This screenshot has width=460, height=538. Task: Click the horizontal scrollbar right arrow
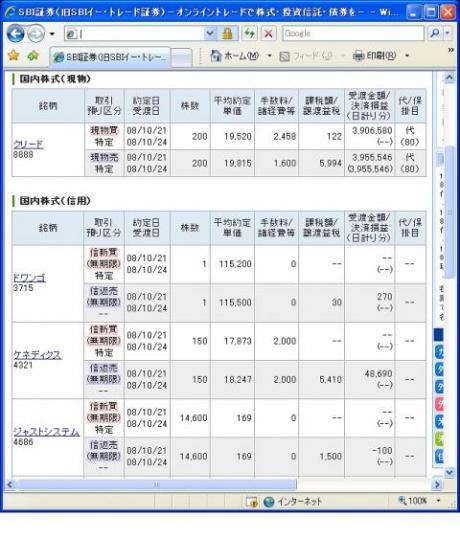pyautogui.click(x=437, y=484)
